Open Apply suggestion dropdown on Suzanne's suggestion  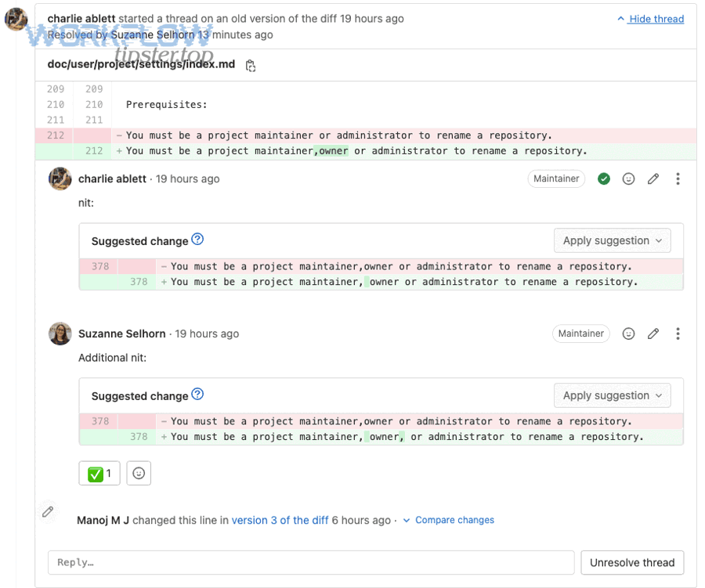point(612,396)
